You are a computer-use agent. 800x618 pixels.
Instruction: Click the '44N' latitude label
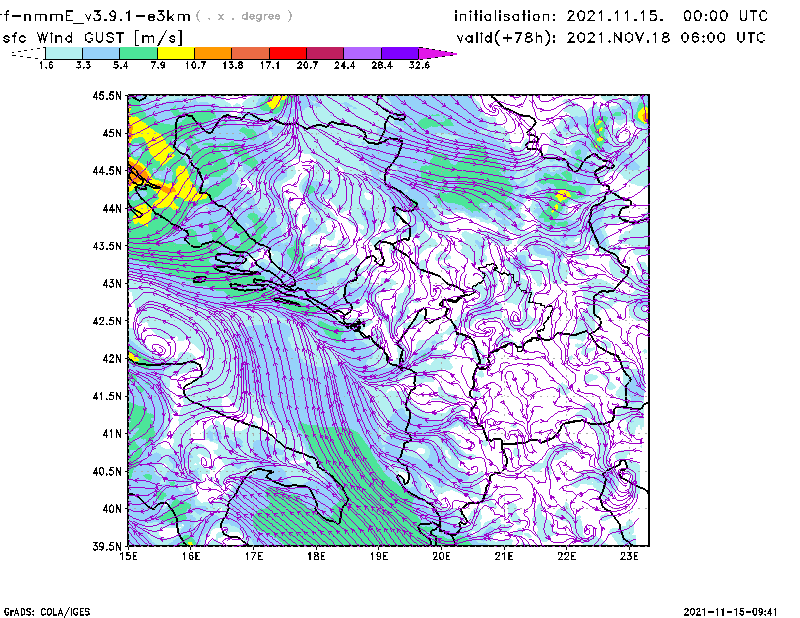tap(112, 208)
